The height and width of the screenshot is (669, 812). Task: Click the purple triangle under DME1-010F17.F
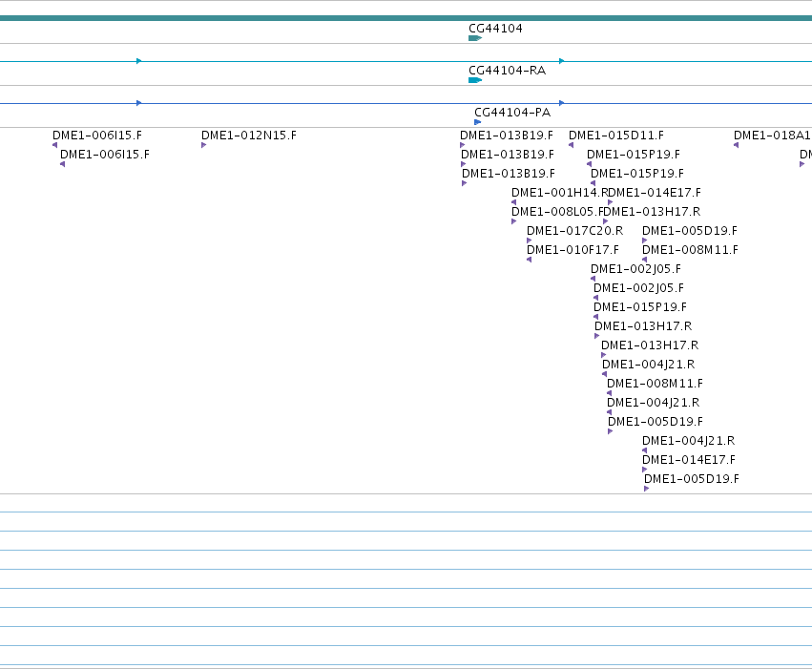530,260
